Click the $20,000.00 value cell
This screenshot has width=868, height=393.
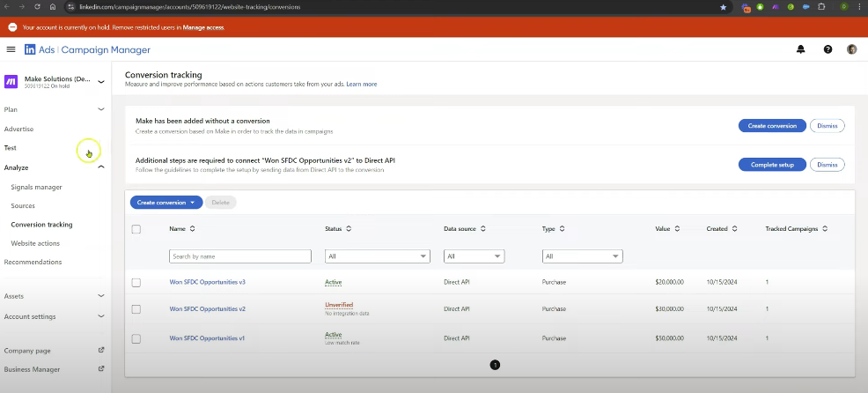click(x=669, y=282)
